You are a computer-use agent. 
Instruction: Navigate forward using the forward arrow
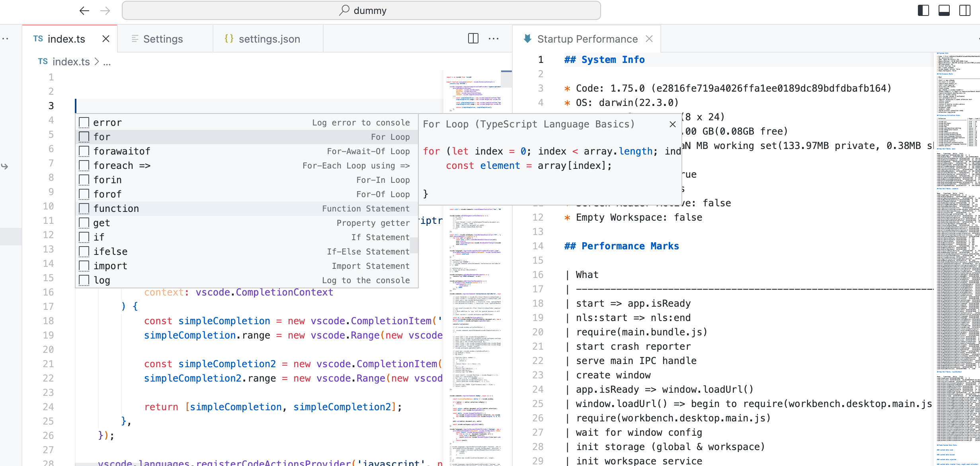point(105,11)
